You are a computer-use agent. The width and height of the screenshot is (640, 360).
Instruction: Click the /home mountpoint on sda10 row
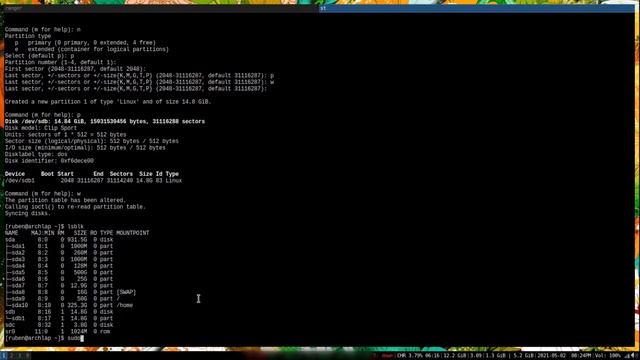tap(124, 305)
